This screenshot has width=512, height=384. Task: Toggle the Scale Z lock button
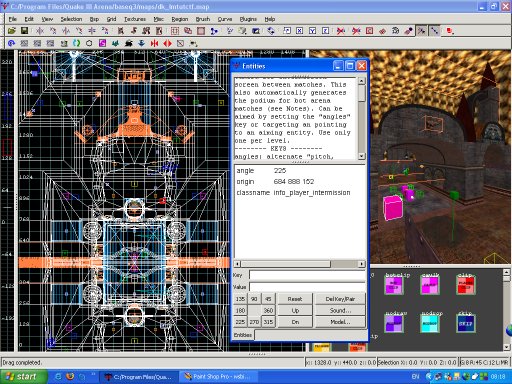point(325,31)
